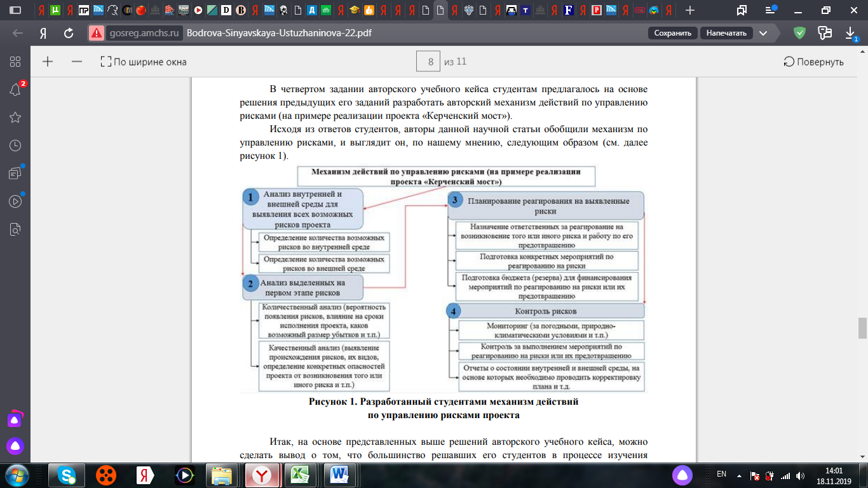Open Skype from the taskbar
Viewport: 868px width, 488px height.
[67, 475]
